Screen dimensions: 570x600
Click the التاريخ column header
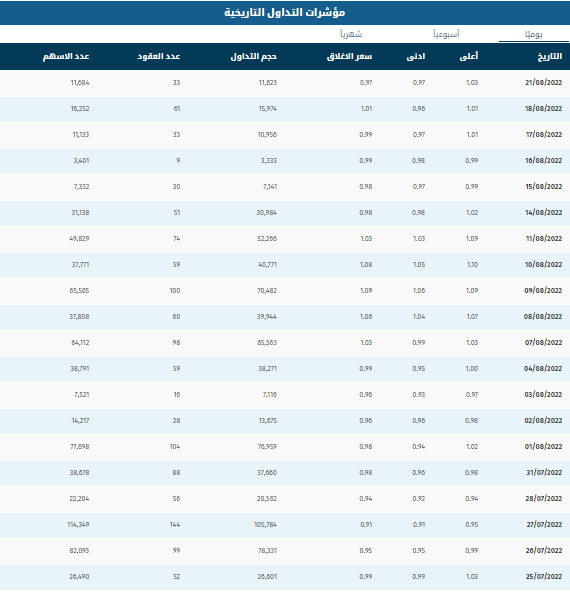pos(550,56)
